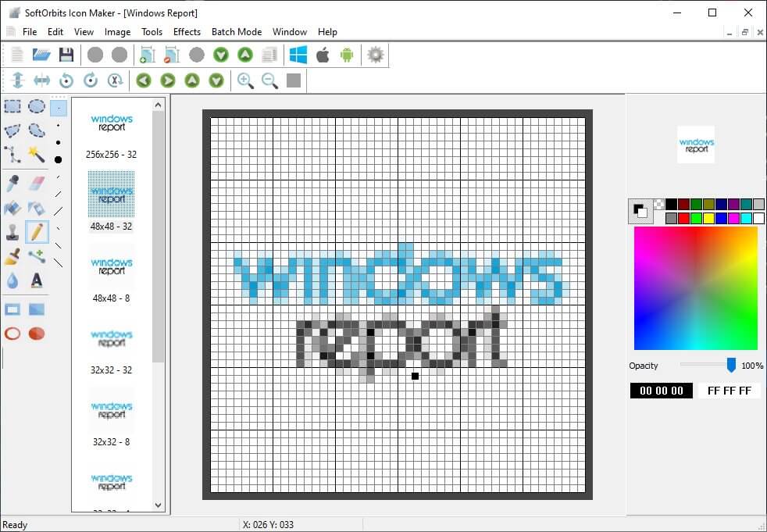Choose the largest round brush size

(59, 159)
